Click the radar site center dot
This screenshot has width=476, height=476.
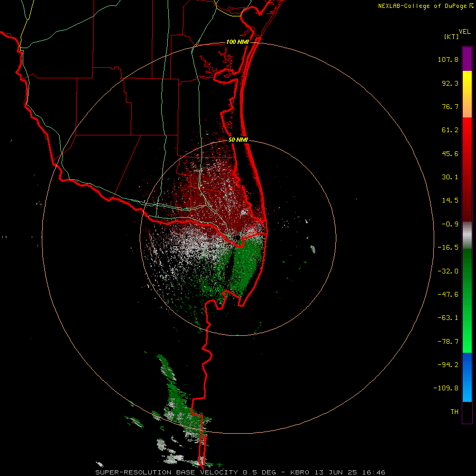point(237,237)
